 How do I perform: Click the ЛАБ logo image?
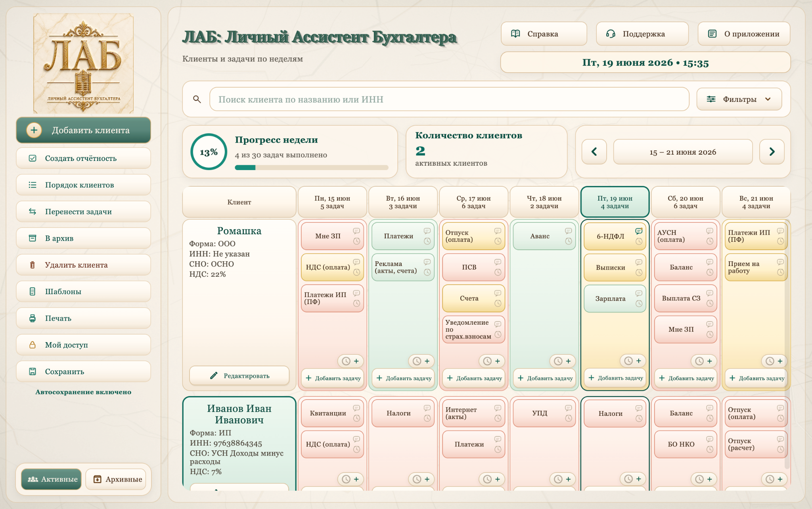[83, 63]
